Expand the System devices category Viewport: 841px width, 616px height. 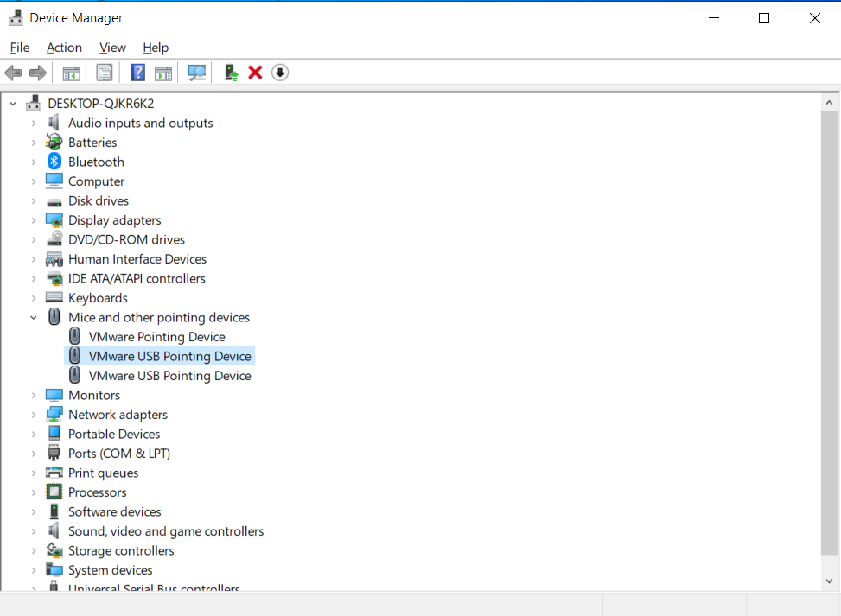pyautogui.click(x=34, y=570)
